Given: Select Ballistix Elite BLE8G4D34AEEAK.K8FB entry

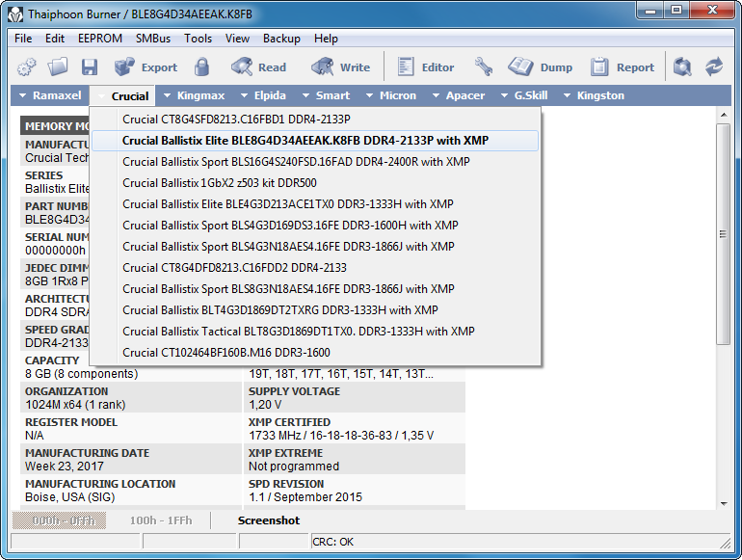Looking at the screenshot, I should (315, 141).
